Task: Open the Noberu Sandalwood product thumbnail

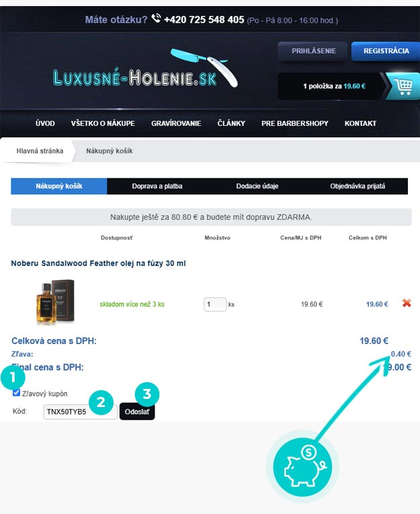Action: click(55, 301)
